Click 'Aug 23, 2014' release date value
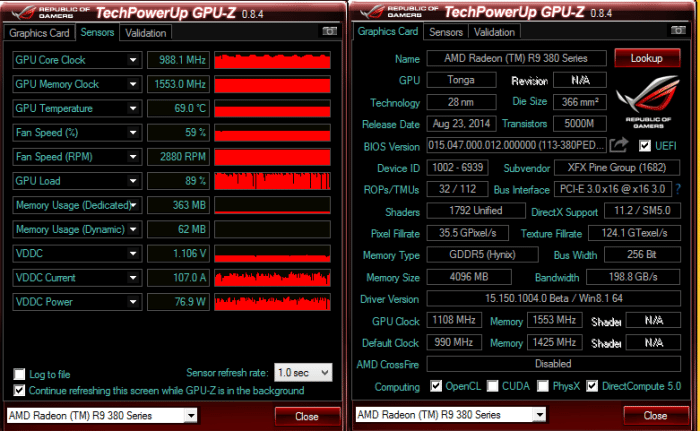The height and width of the screenshot is (431, 700). click(x=461, y=123)
